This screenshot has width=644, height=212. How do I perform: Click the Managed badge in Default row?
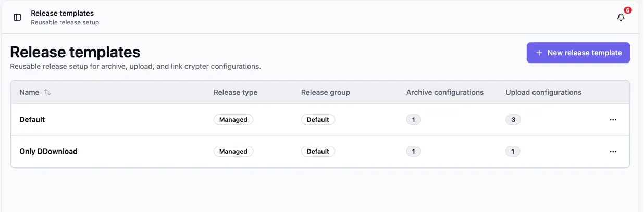(233, 120)
